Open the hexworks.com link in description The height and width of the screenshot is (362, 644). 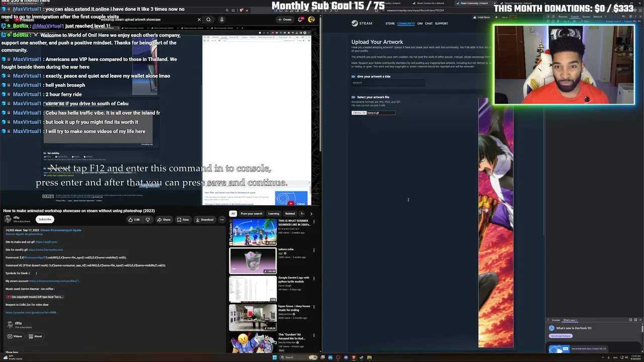coord(46,250)
